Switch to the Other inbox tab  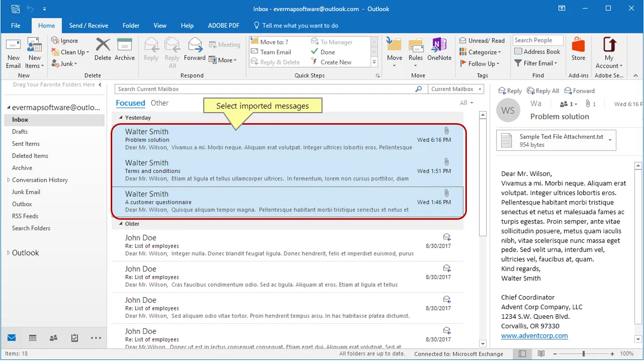click(x=159, y=103)
